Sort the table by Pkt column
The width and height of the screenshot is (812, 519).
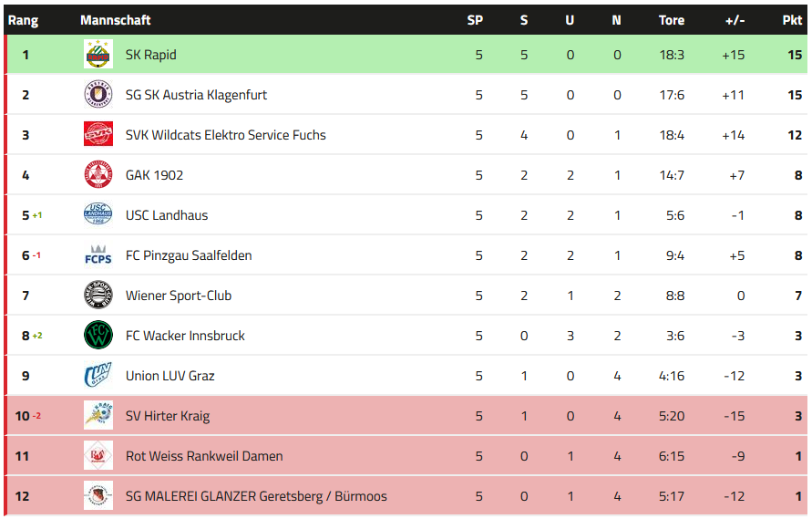[792, 20]
